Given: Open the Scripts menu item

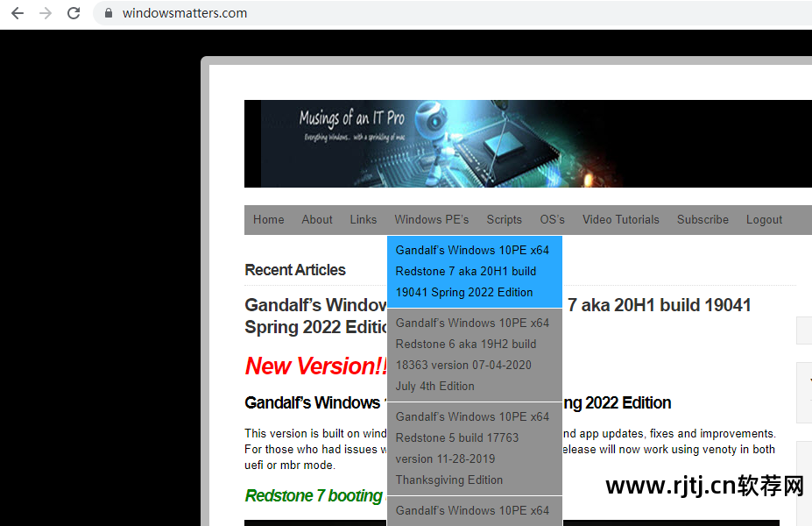Looking at the screenshot, I should 504,220.
